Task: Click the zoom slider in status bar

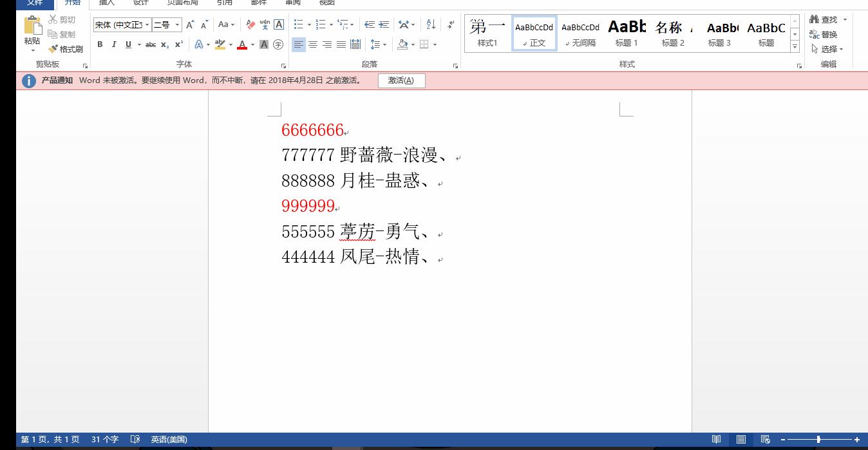Action: (x=818, y=440)
